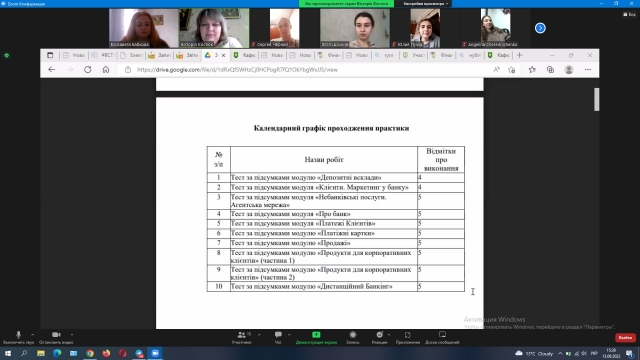Click row 7 text «Продажі»

click(333, 243)
